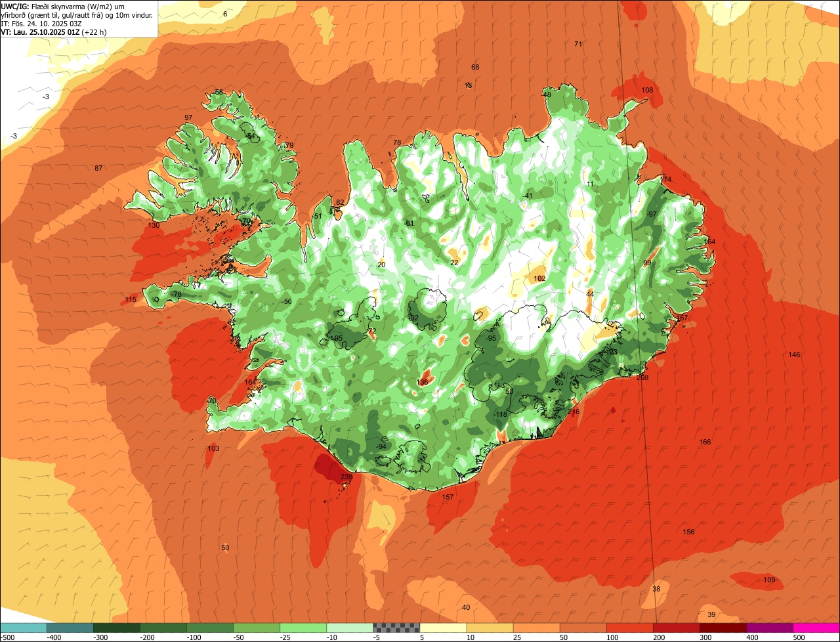840x642 pixels.
Task: Click the map value 166 in the southeast sea
Action: [x=705, y=442]
